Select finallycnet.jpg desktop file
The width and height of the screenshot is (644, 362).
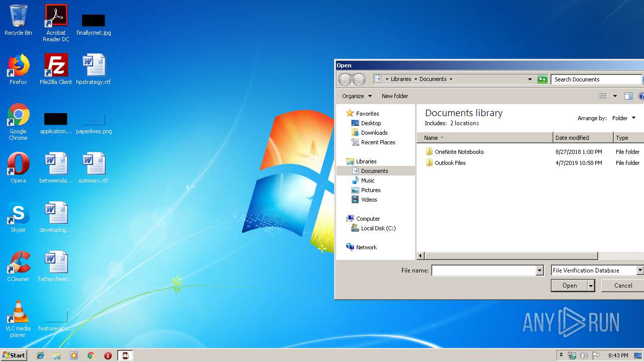tap(94, 24)
